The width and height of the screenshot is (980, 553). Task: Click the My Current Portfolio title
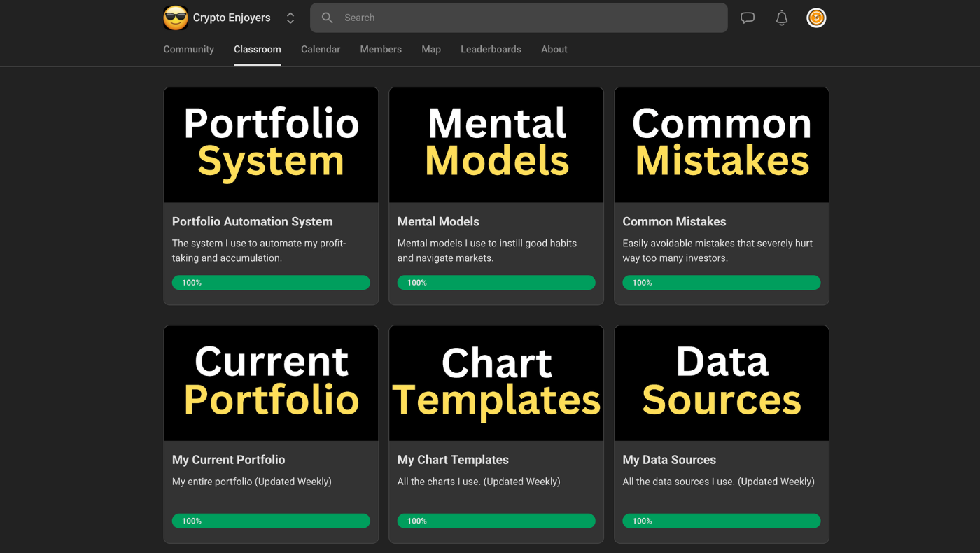click(x=228, y=460)
